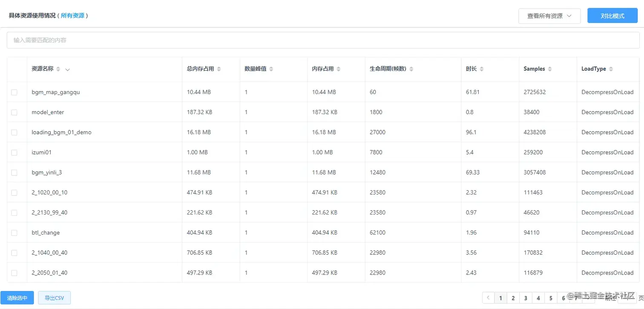Sort the LoadType column
644x309 pixels.
pyautogui.click(x=612, y=69)
